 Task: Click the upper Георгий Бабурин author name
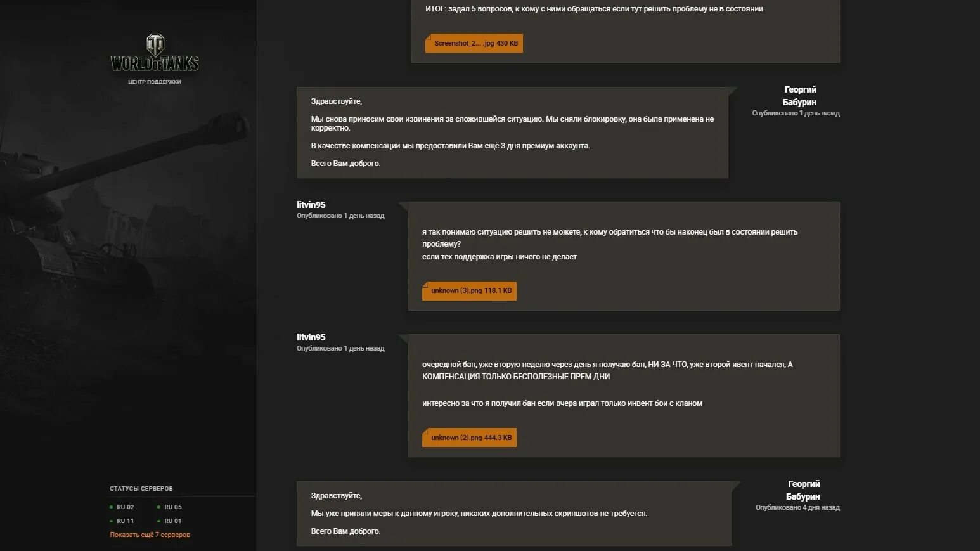(799, 96)
